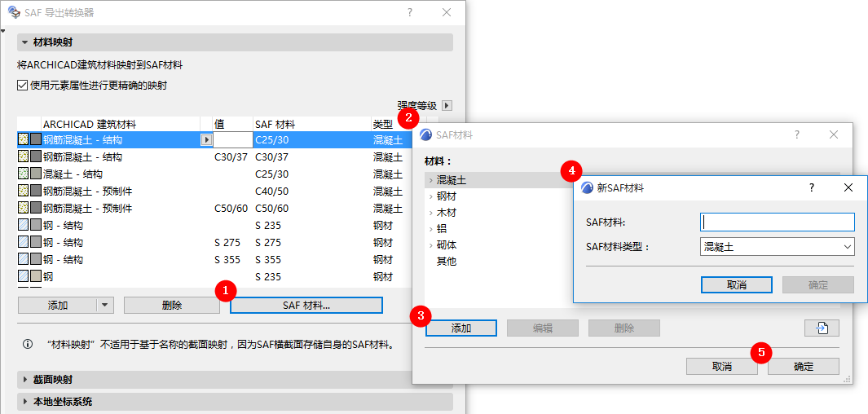The width and height of the screenshot is (868, 414).
Task: Expand the 木材 tree node
Action: point(430,213)
